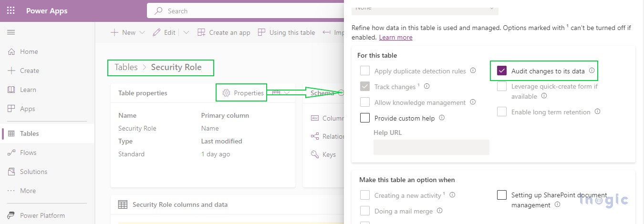
Task: Enable long term retention checkbox
Action: [x=502, y=112]
